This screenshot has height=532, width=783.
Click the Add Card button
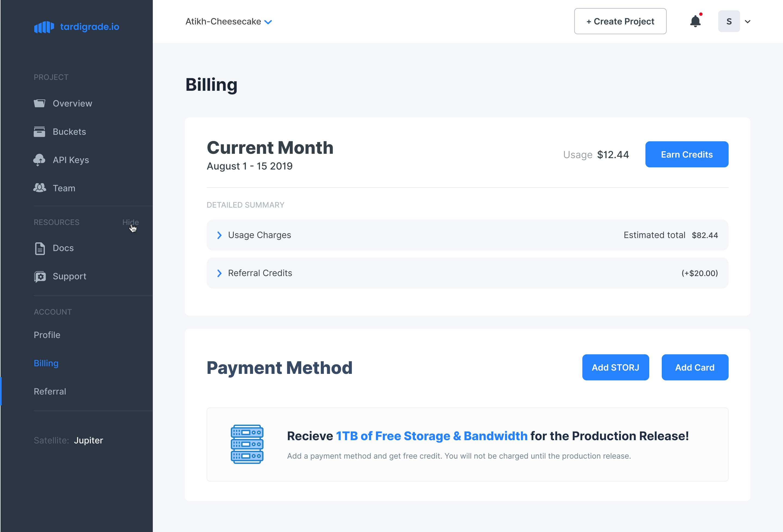(x=695, y=367)
